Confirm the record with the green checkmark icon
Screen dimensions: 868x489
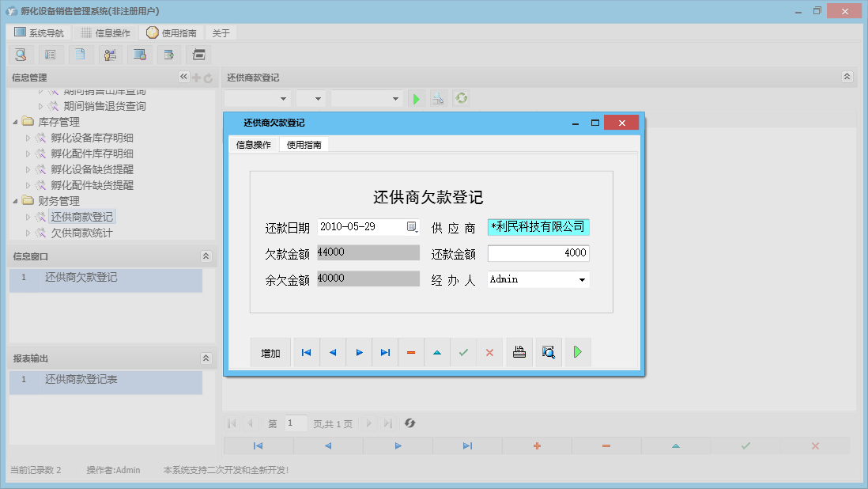[463, 352]
